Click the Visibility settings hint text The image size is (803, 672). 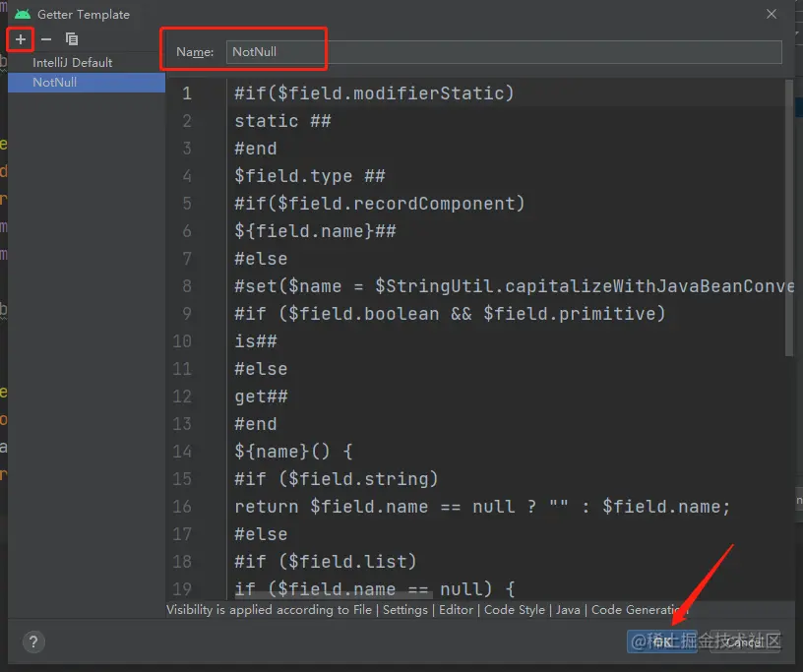click(x=427, y=610)
